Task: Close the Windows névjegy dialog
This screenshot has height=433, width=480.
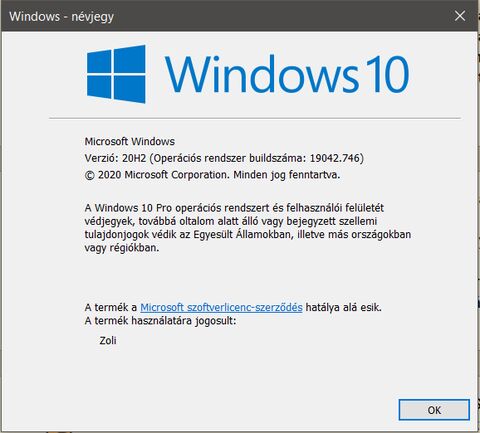Action: (x=460, y=16)
